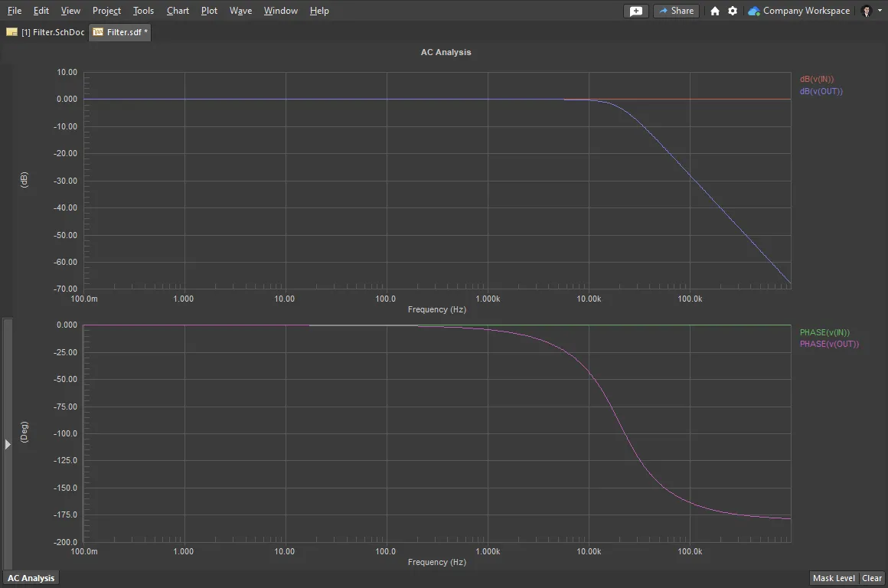Open the Home page icon
Viewport: 888px width, 588px height.
(x=715, y=11)
